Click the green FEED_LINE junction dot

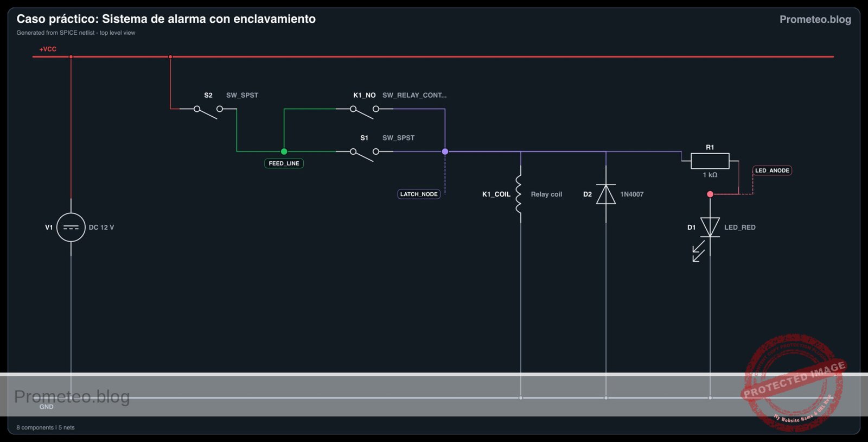pos(284,151)
